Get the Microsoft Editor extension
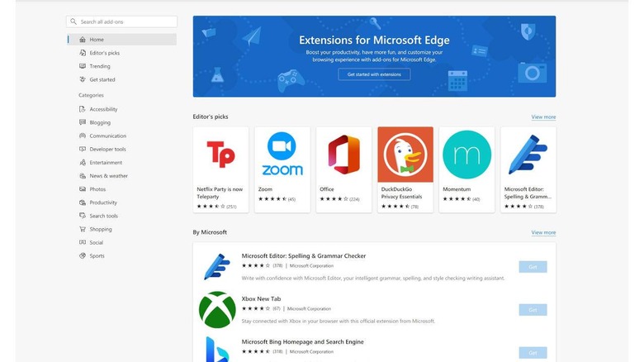This screenshot has width=644, height=362. 533,267
